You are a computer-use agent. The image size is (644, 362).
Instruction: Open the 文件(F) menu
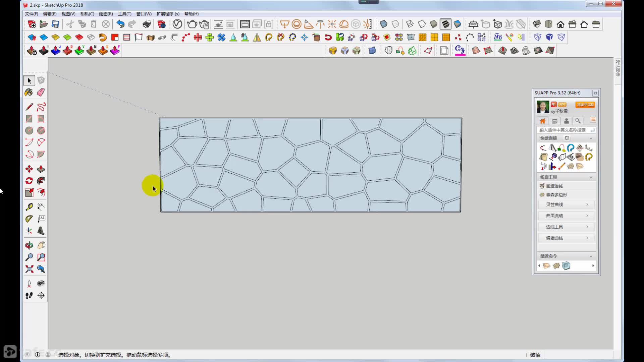pyautogui.click(x=32, y=14)
